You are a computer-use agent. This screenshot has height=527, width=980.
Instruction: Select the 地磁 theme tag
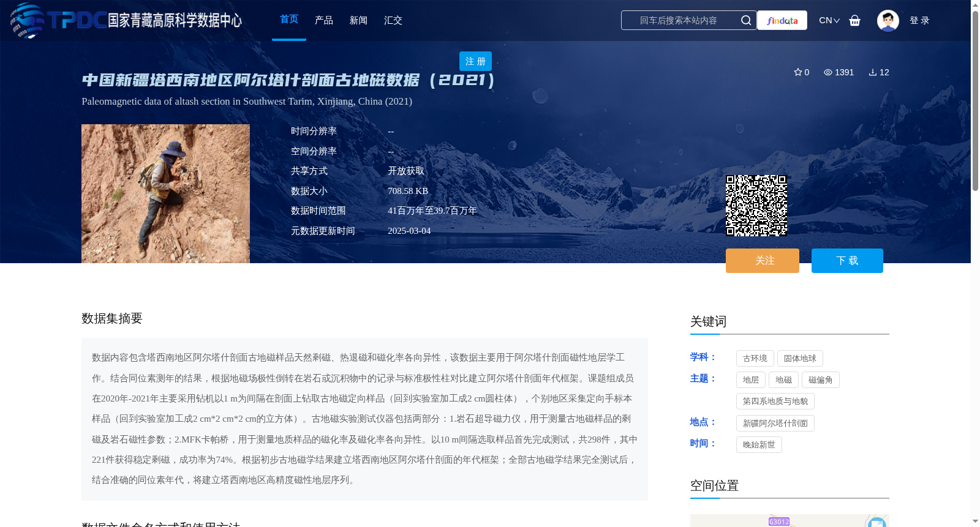[x=784, y=380]
